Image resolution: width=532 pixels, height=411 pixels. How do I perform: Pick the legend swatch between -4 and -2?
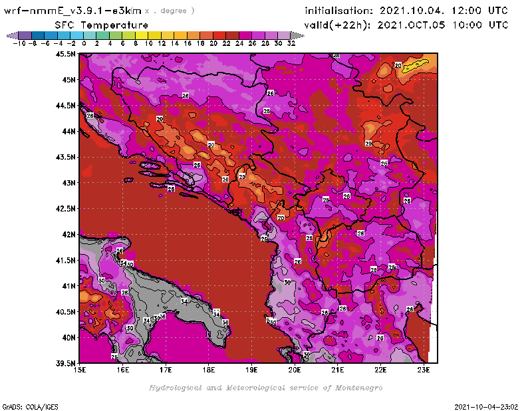tap(64, 35)
